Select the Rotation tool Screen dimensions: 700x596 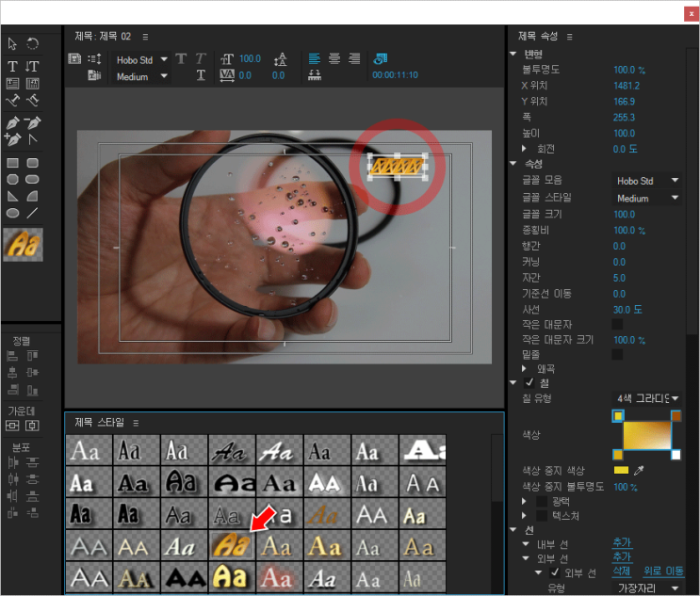[32, 43]
